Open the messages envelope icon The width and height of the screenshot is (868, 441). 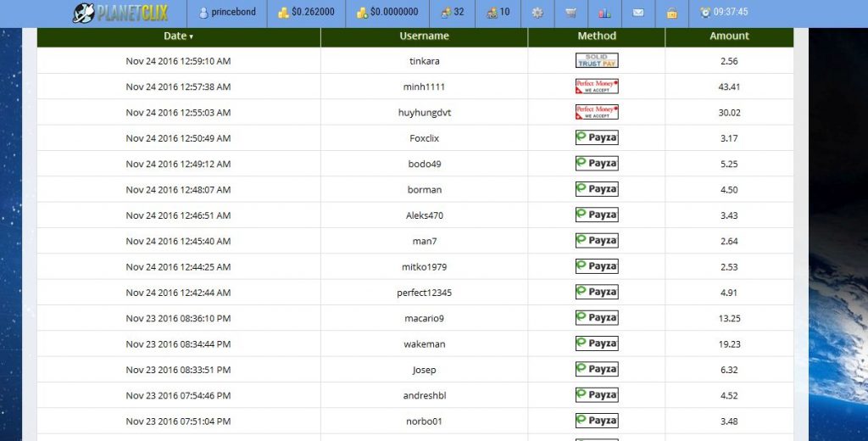(638, 13)
